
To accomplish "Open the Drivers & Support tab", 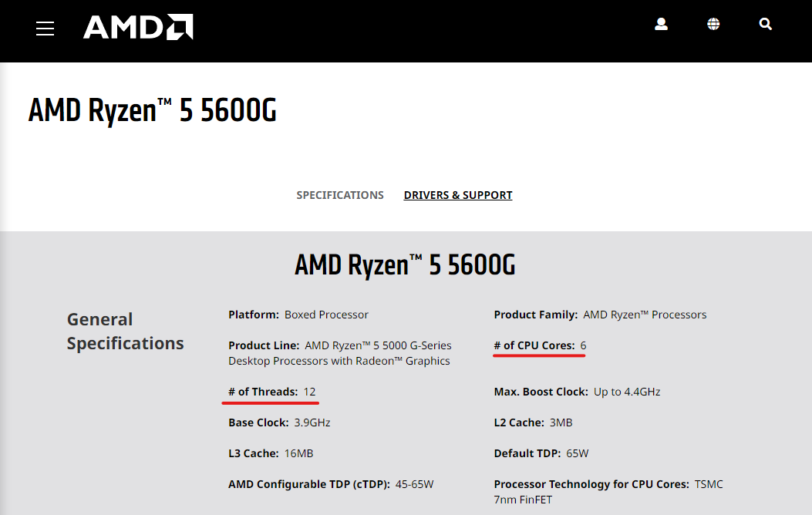I will (x=458, y=195).
